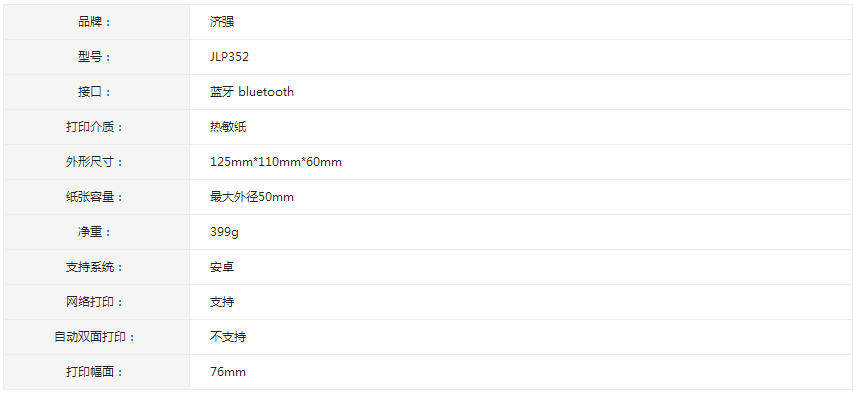The height and width of the screenshot is (399, 858).
Task: Click the 品牌 label cell
Action: (x=96, y=22)
